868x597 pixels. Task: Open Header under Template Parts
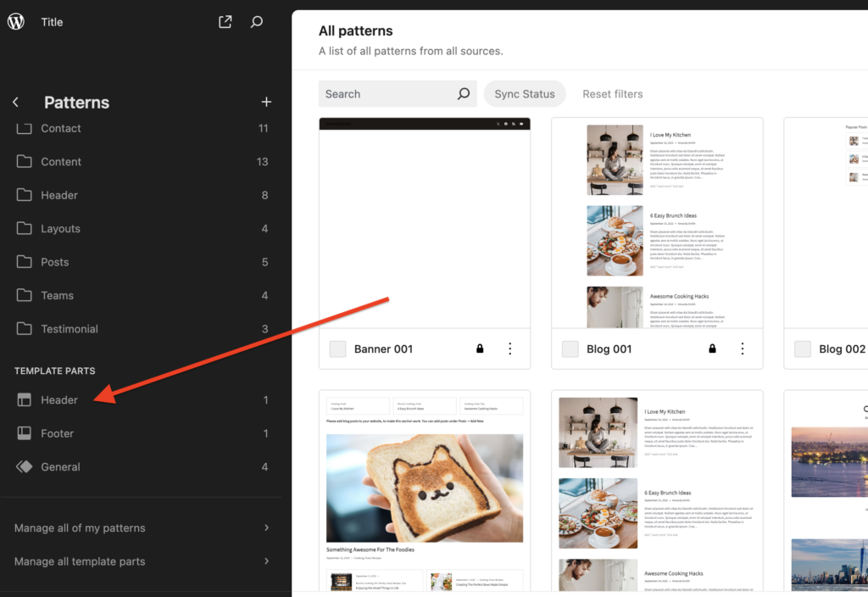click(x=142, y=400)
